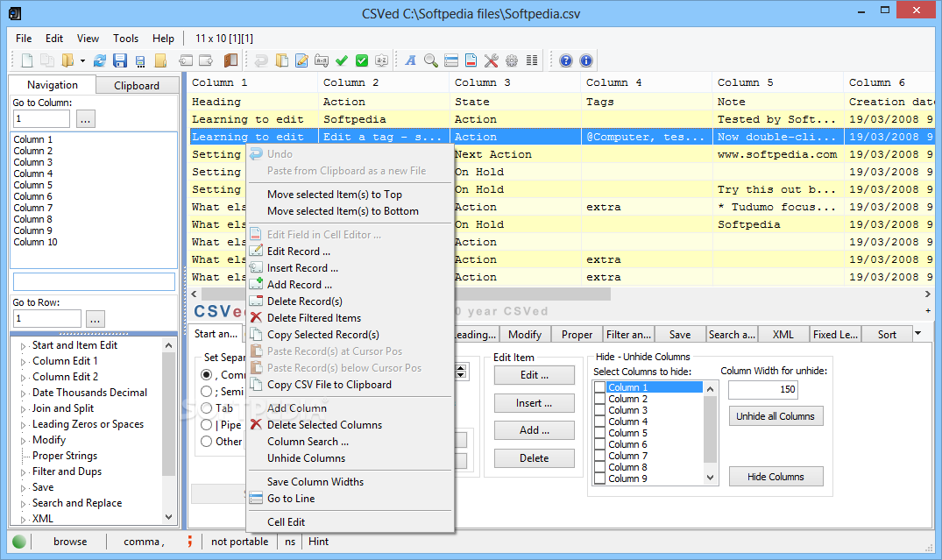The image size is (942, 560).
Task: Click the font letter A toolbar icon
Action: [411, 60]
